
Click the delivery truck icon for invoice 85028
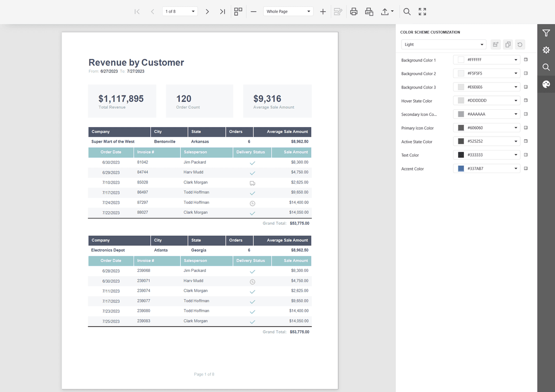point(252,183)
